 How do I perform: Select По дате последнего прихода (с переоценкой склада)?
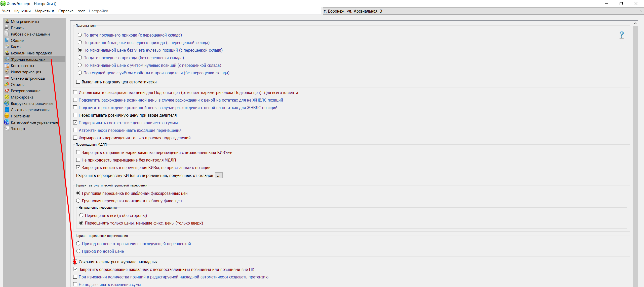pos(80,35)
